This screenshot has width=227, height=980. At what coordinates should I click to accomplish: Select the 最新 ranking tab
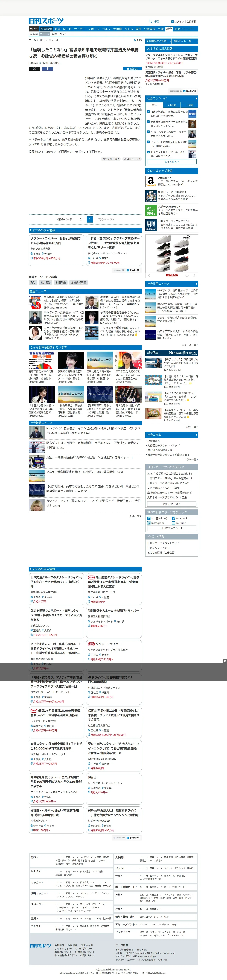(154, 105)
